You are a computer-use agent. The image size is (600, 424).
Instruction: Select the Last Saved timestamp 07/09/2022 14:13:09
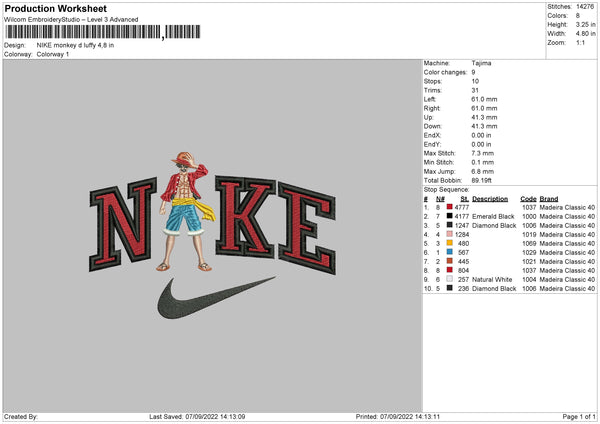coord(215,417)
